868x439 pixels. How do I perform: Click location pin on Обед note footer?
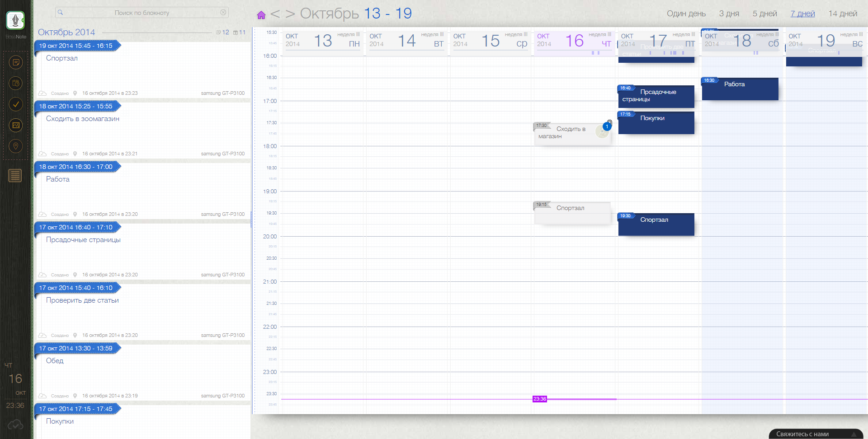pyautogui.click(x=75, y=396)
